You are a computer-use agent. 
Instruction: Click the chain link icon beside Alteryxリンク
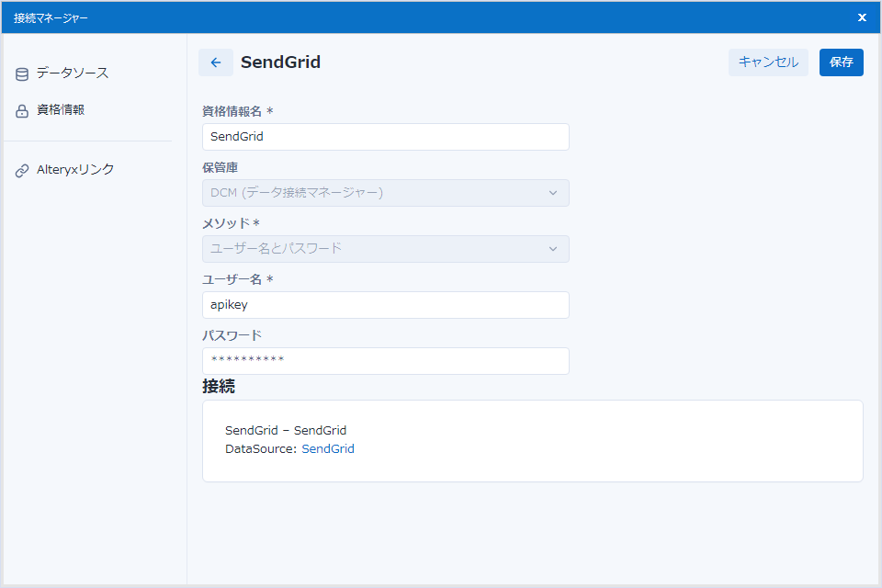[22, 171]
